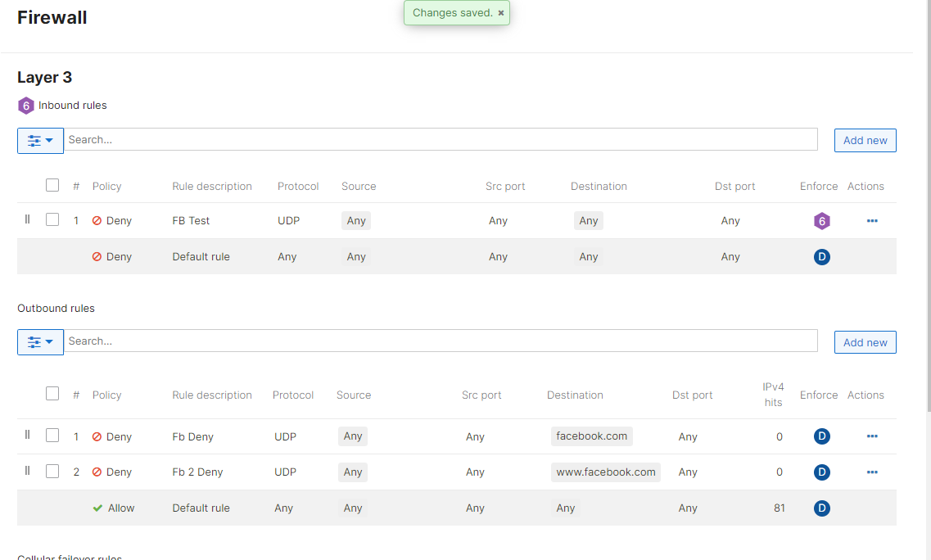The height and width of the screenshot is (560, 931).
Task: Tick the Fb Deny outbound rule checkbox
Action: [52, 436]
